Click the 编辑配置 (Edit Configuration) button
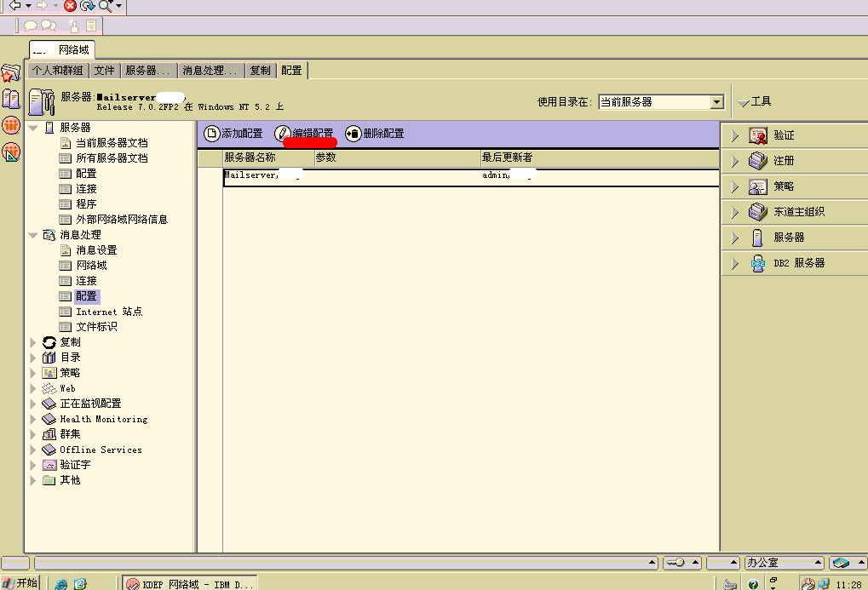 304,134
